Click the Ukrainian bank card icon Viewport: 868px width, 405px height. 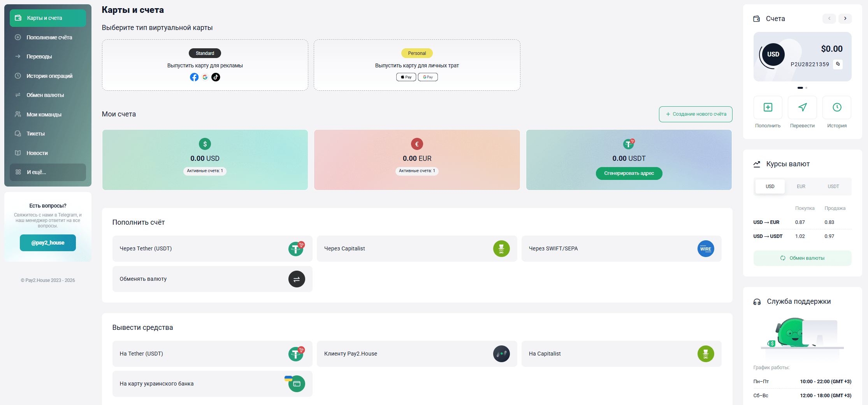click(x=296, y=384)
